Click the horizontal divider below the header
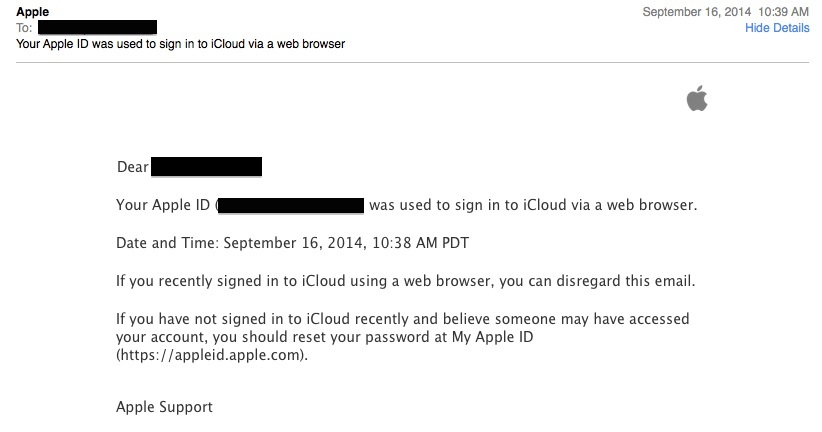822x432 pixels. pyautogui.click(x=413, y=62)
